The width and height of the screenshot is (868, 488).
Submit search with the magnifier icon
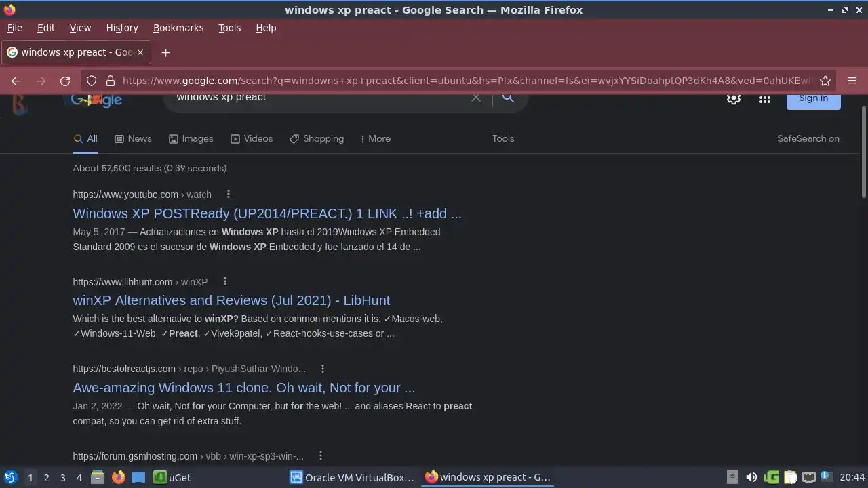coord(508,98)
